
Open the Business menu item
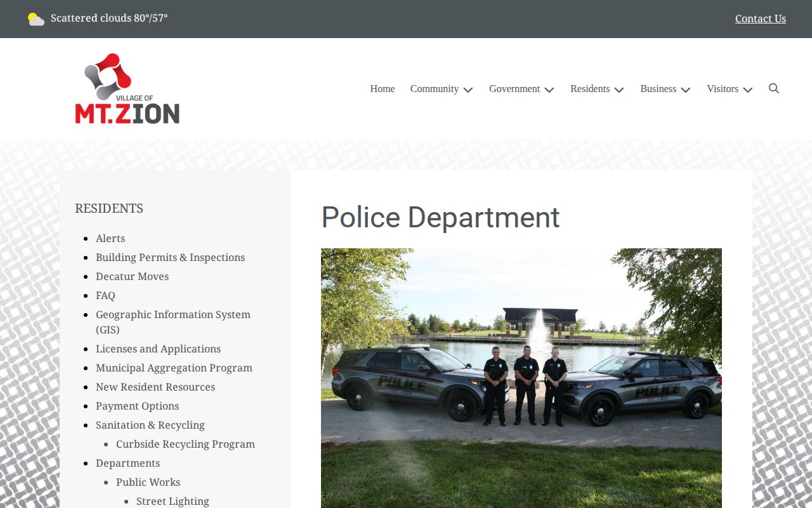658,89
